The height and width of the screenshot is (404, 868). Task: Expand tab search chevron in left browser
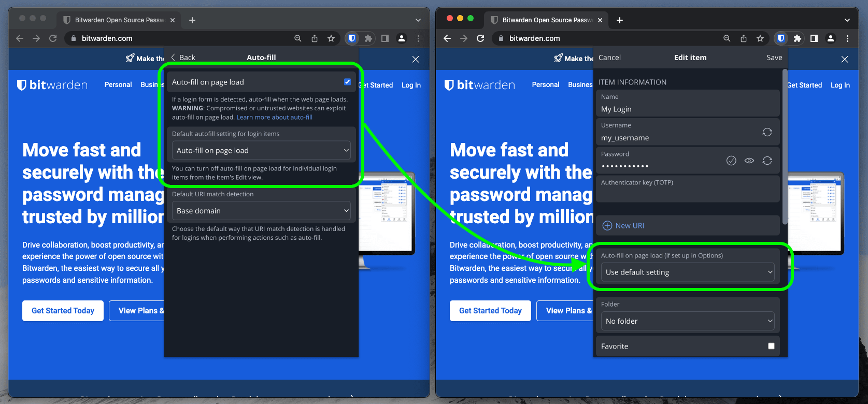coord(418,20)
